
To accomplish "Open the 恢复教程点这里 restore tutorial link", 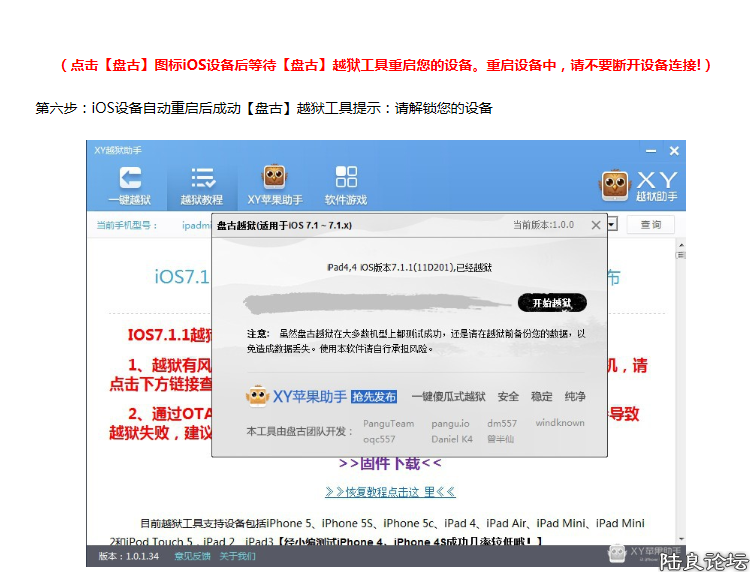I will click(389, 492).
